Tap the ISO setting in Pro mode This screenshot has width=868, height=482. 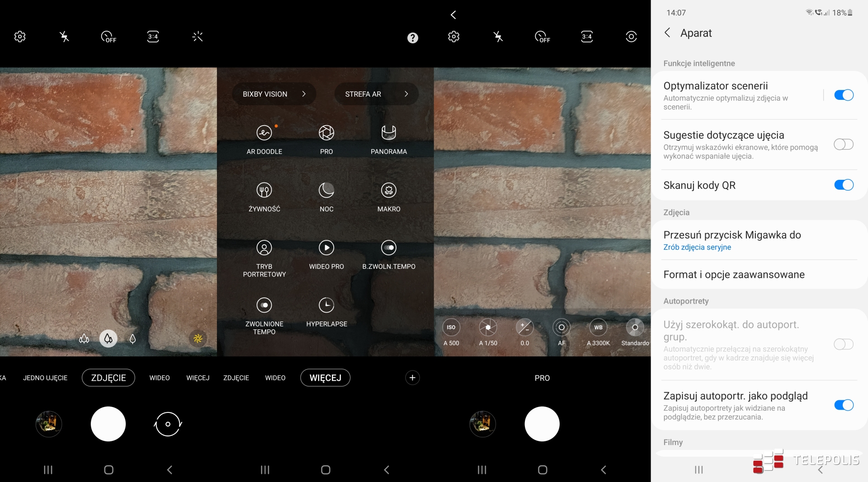(x=451, y=328)
